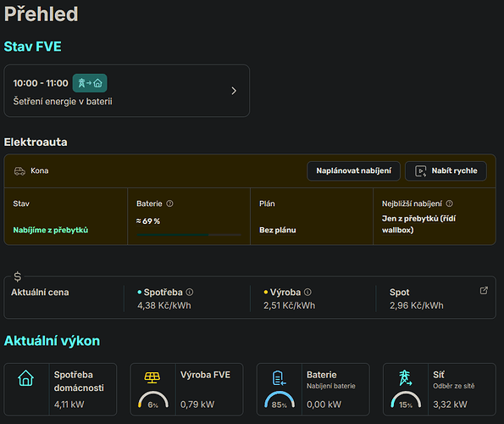Open the 10:00 - 11:00 schedule chevron

(x=234, y=91)
